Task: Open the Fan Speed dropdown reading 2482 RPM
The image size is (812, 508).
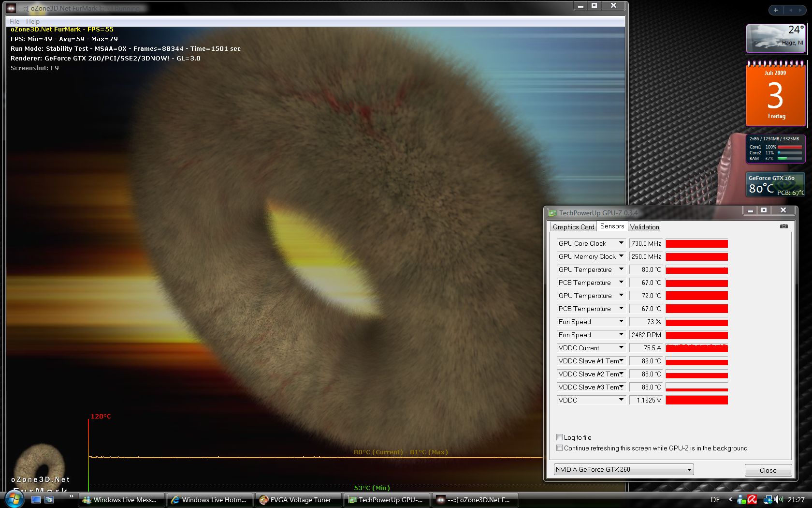Action: pos(621,335)
